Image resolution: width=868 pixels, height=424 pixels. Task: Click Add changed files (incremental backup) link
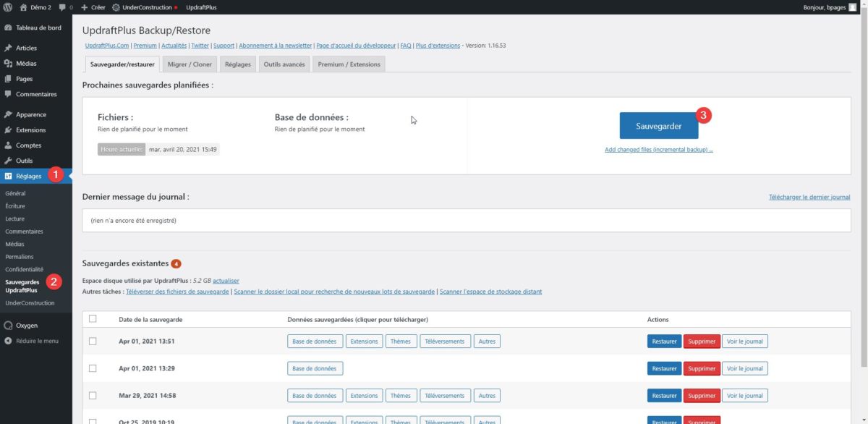pyautogui.click(x=659, y=150)
